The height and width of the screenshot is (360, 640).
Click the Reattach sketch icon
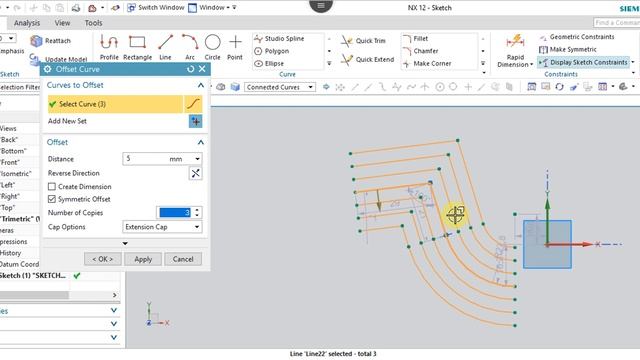coord(37,41)
